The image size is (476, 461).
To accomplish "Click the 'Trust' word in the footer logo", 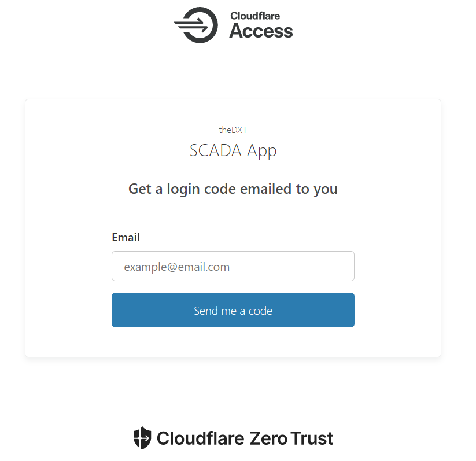I will pos(312,438).
